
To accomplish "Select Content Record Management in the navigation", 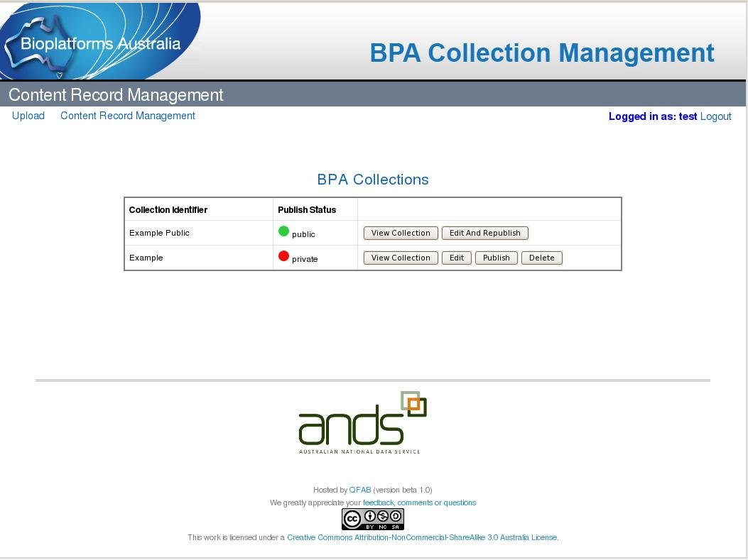I will pos(127,116).
